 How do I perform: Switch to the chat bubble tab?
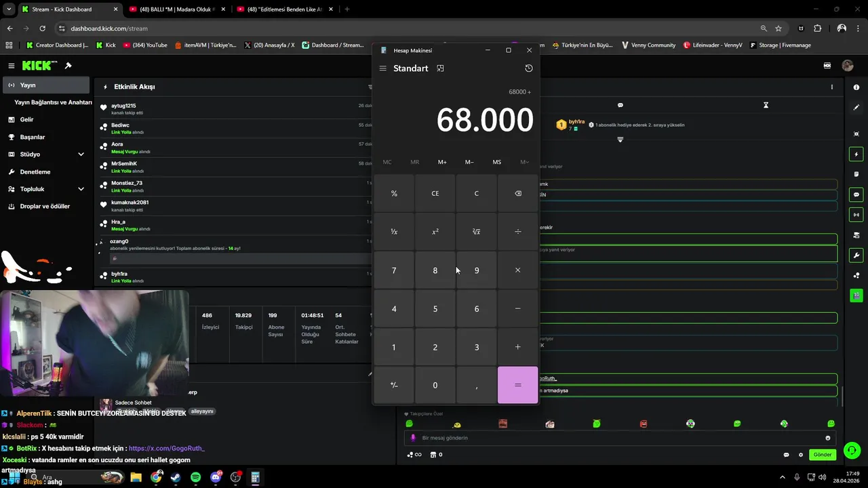click(x=620, y=105)
